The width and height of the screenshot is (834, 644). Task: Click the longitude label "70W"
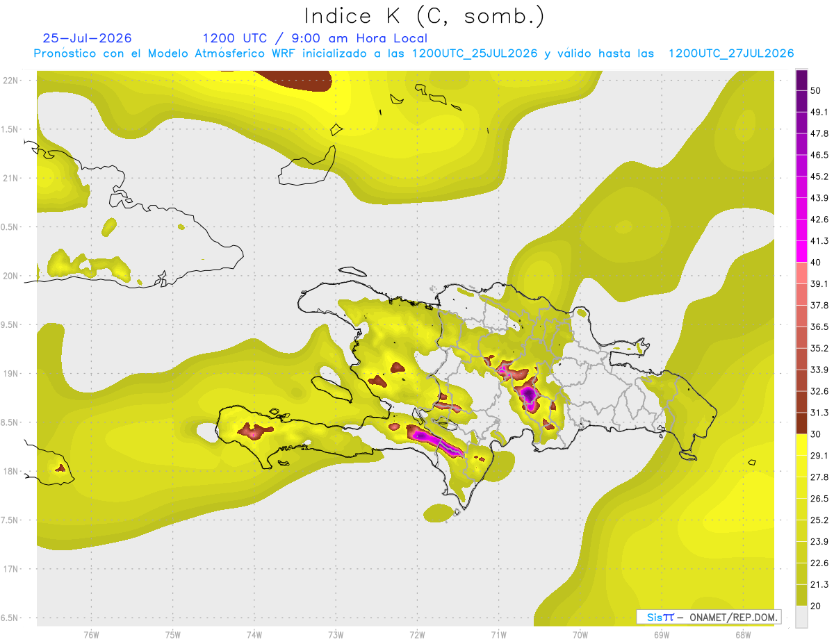[580, 635]
